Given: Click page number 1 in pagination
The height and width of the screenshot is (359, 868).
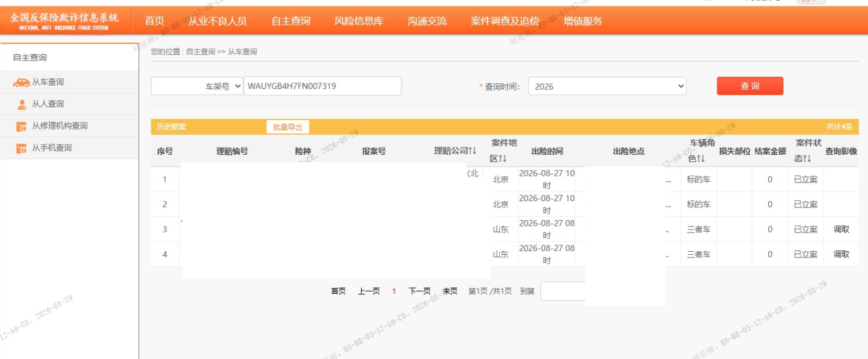Looking at the screenshot, I should 394,291.
